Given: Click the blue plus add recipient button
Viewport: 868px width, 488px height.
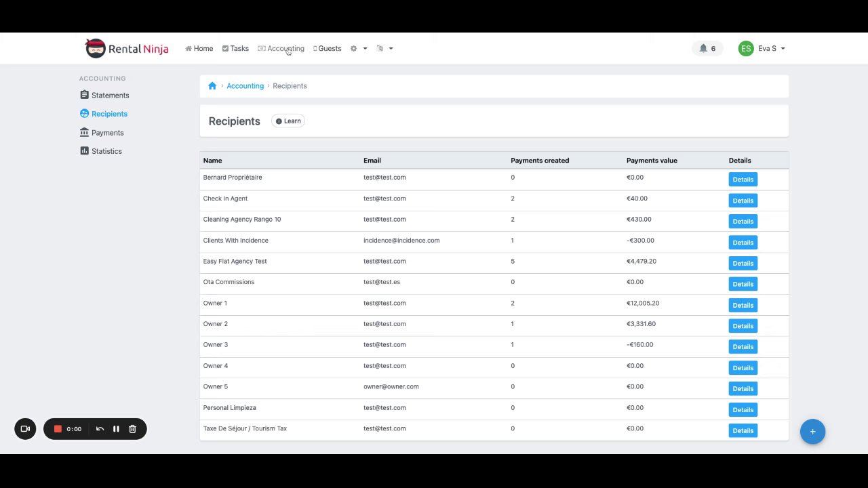Looking at the screenshot, I should click(x=812, y=432).
